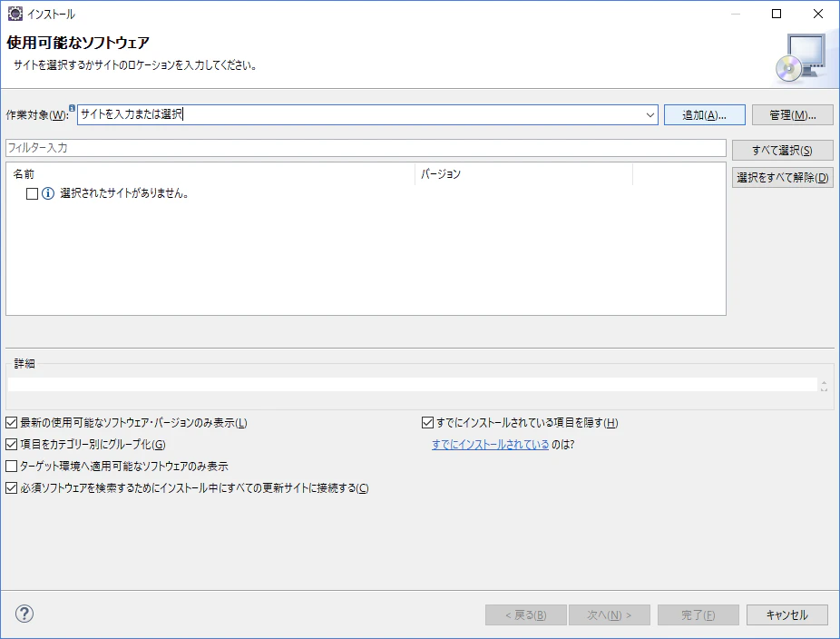Open the すでにインストールされている link
Screen dimensions: 840x639
(x=490, y=445)
